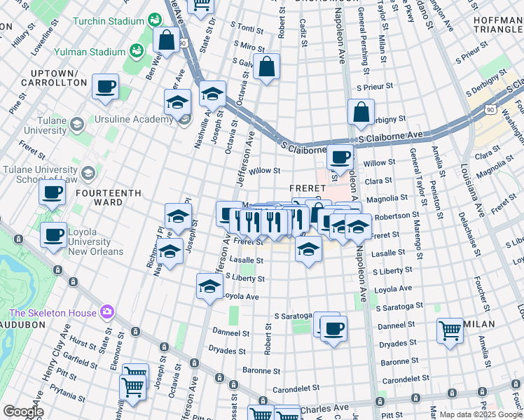
Task: Click transit stop icon on St Charles at Jefferson Ave
Action: pyautogui.click(x=194, y=363)
